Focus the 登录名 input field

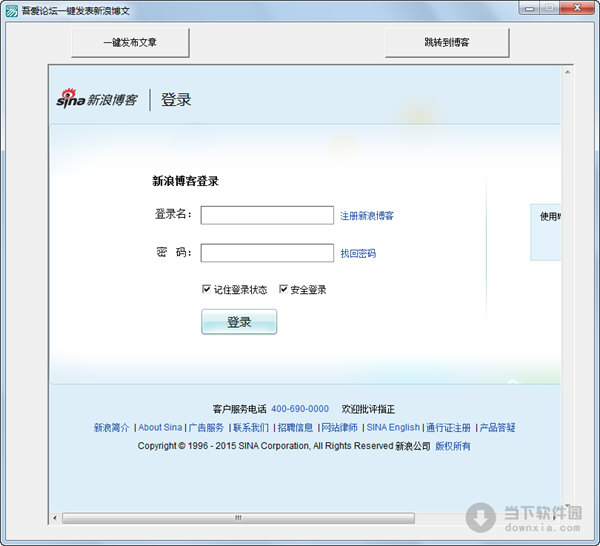coord(267,215)
